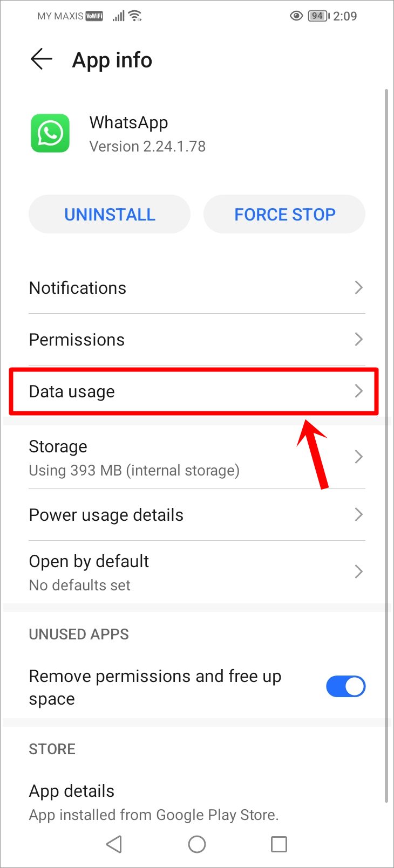Tap the UNINSTALL button
This screenshot has height=868, width=394.
(109, 214)
